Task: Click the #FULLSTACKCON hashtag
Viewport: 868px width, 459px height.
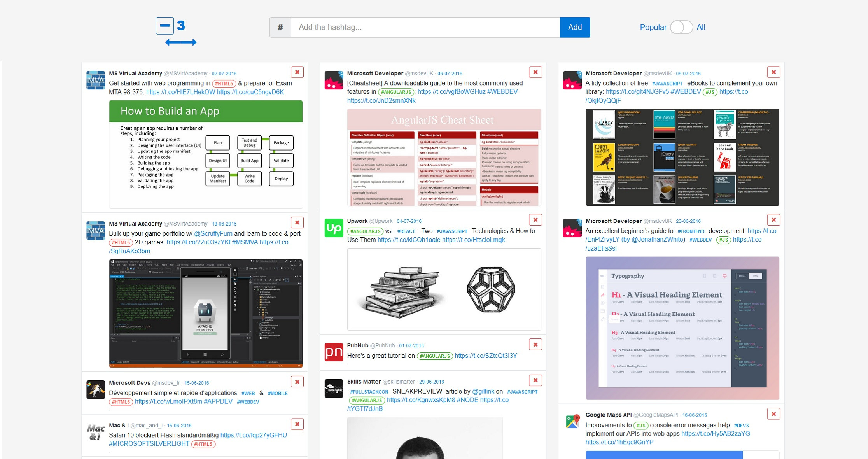Action: 369,392
